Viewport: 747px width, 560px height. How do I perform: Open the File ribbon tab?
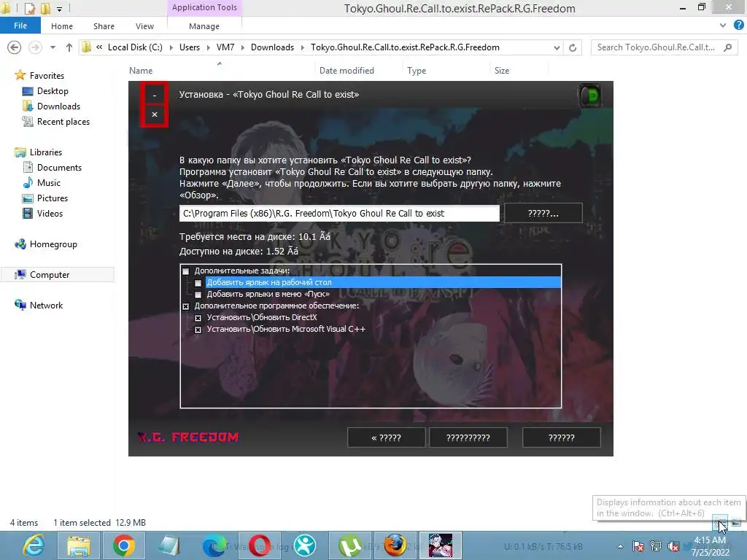20,26
